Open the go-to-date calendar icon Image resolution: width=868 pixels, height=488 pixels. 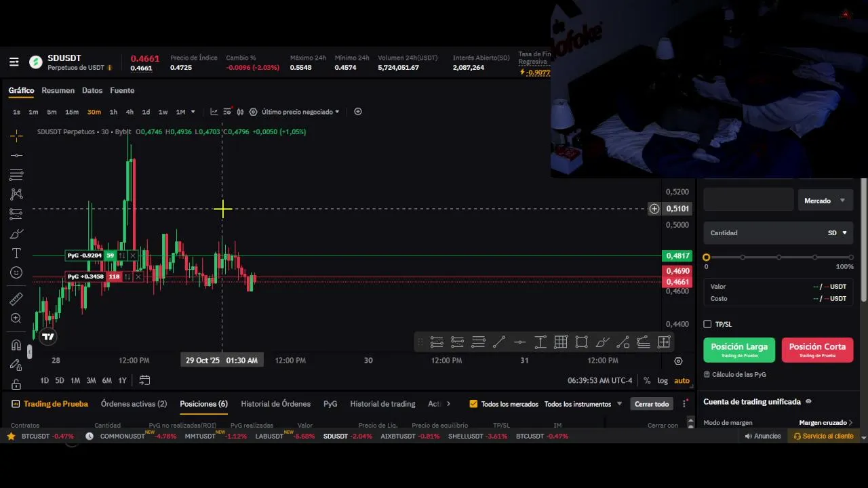[x=144, y=380]
